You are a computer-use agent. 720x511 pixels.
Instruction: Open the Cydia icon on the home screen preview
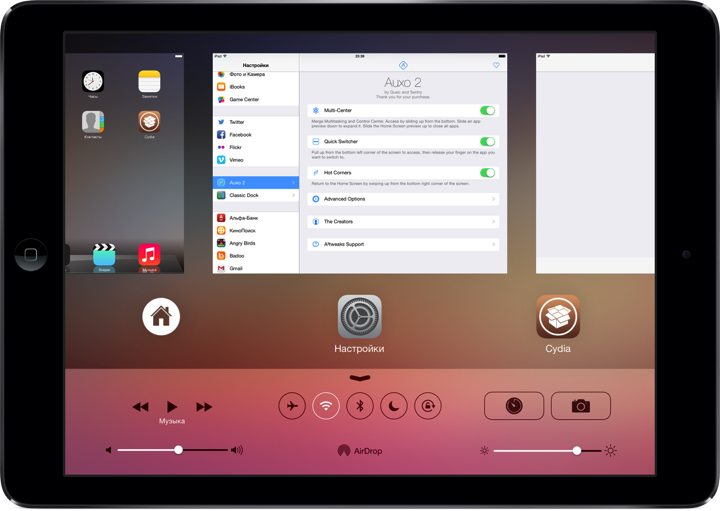[x=149, y=122]
